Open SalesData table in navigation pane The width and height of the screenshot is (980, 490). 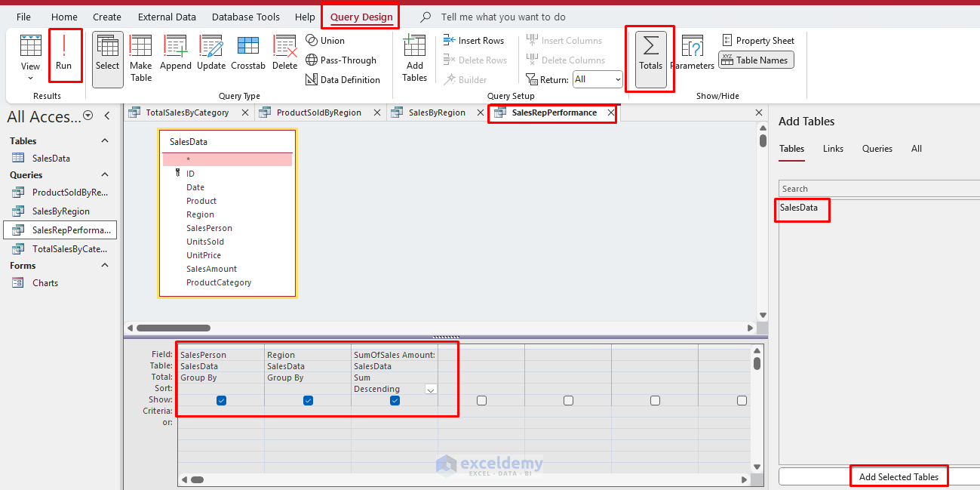pyautogui.click(x=51, y=159)
